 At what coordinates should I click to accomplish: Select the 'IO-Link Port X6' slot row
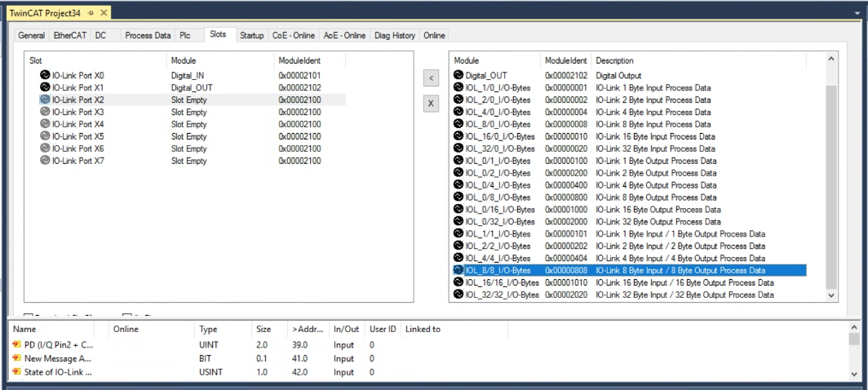(185, 148)
